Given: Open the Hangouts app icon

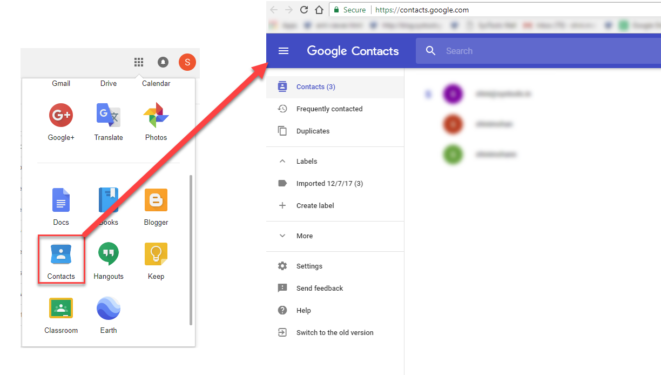Looking at the screenshot, I should (108, 254).
